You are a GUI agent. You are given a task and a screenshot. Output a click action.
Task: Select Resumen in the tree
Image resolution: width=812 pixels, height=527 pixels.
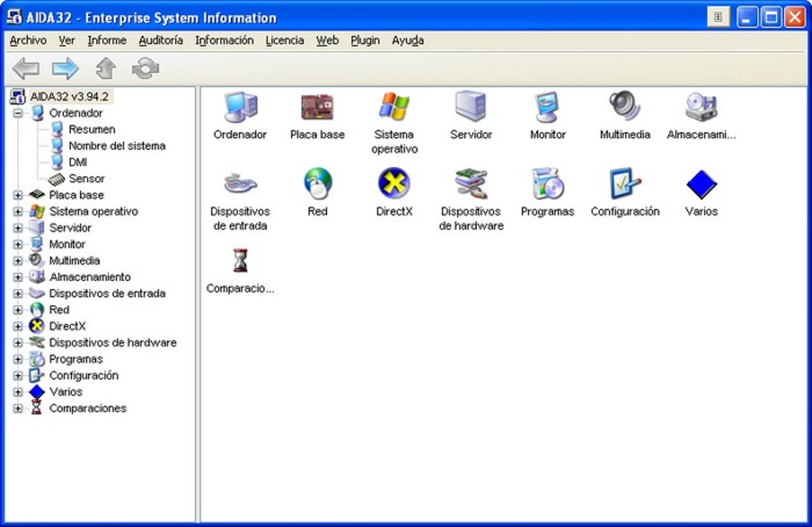pyautogui.click(x=92, y=129)
